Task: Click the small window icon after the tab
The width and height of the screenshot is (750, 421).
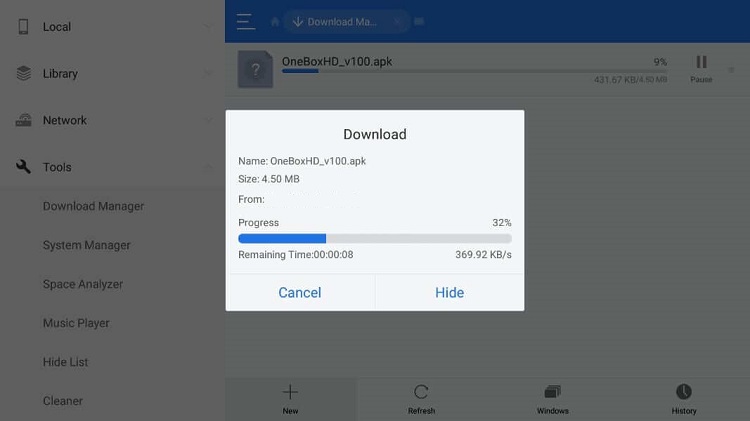Action: [419, 21]
